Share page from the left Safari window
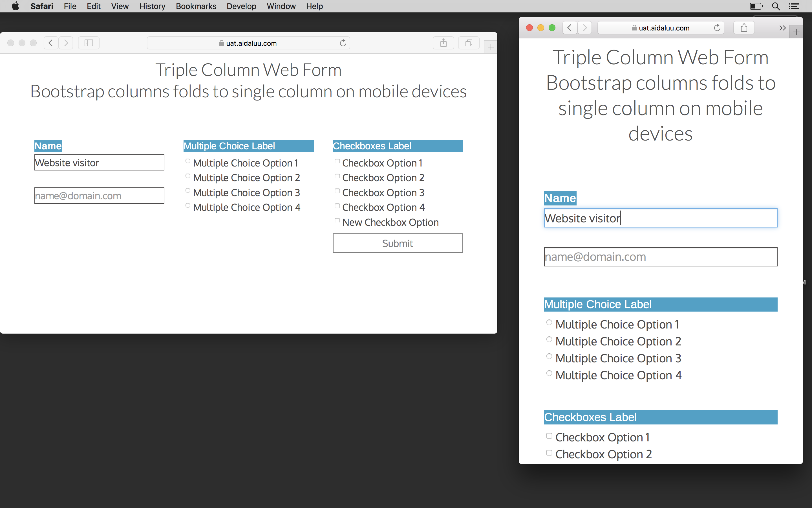Viewport: 812px width, 508px height. coord(443,43)
